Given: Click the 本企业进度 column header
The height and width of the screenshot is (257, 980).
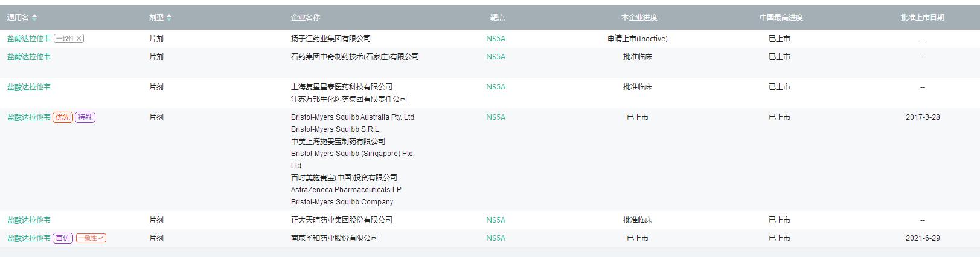Looking at the screenshot, I should click(x=639, y=18).
